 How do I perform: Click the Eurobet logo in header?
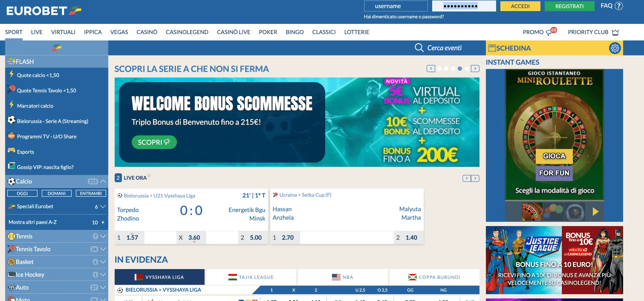pos(44,11)
